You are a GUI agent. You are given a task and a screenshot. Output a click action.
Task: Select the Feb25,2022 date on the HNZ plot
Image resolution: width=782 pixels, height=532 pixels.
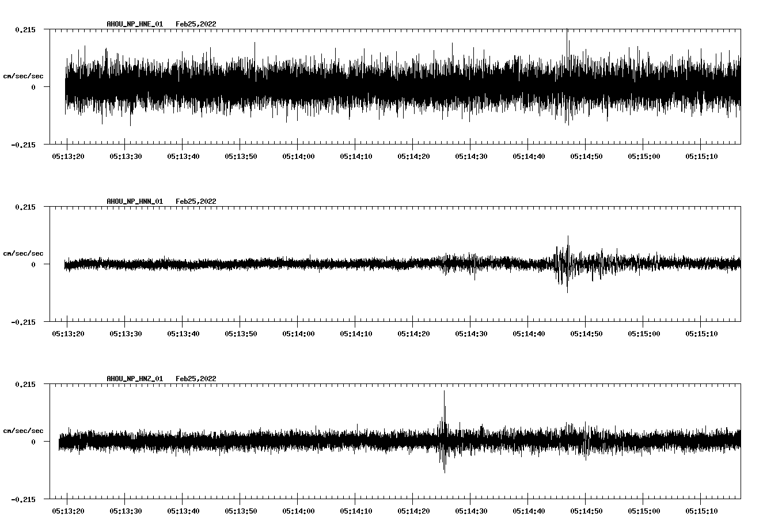click(196, 379)
